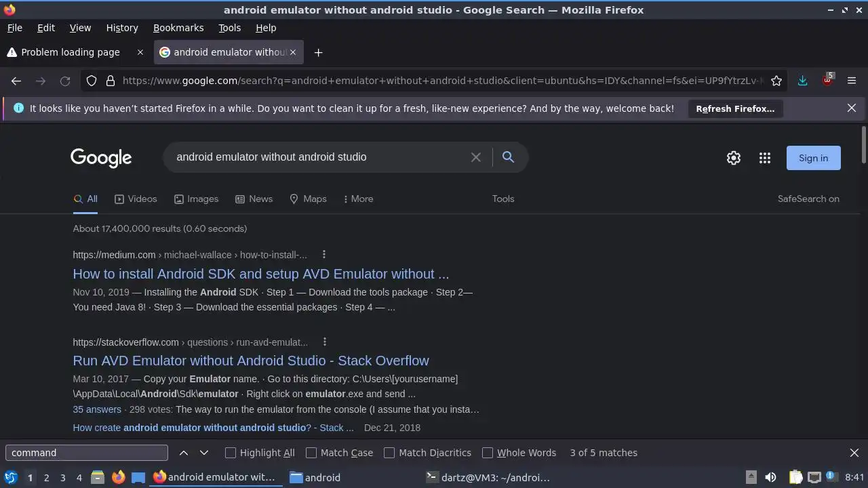
Task: Open options for the medium.com result
Action: [x=324, y=254]
